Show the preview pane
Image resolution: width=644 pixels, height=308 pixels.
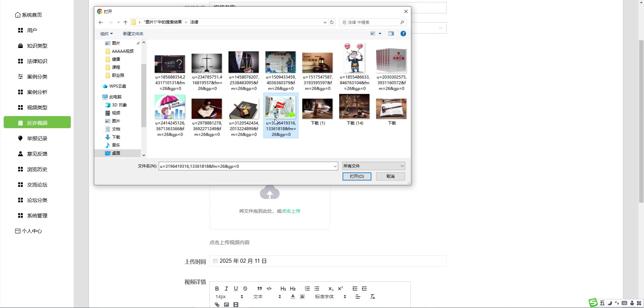click(x=391, y=34)
